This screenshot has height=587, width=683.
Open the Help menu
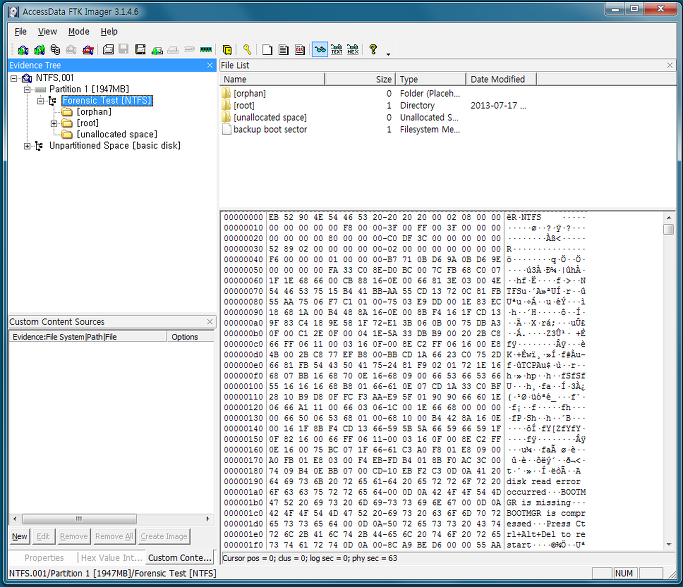(x=109, y=32)
